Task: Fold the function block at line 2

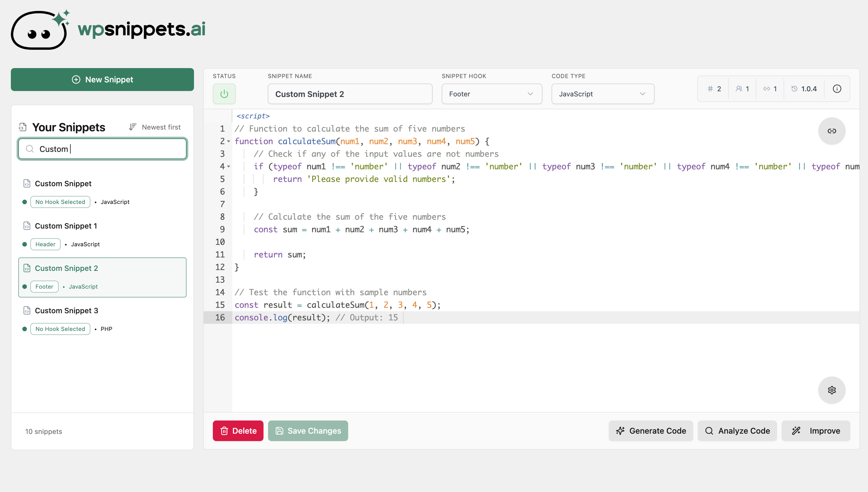Action: tap(229, 142)
